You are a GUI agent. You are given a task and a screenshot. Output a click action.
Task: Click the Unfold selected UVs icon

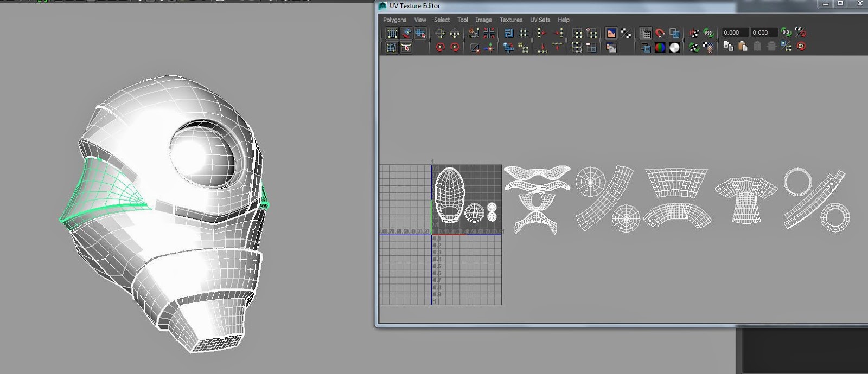point(508,48)
